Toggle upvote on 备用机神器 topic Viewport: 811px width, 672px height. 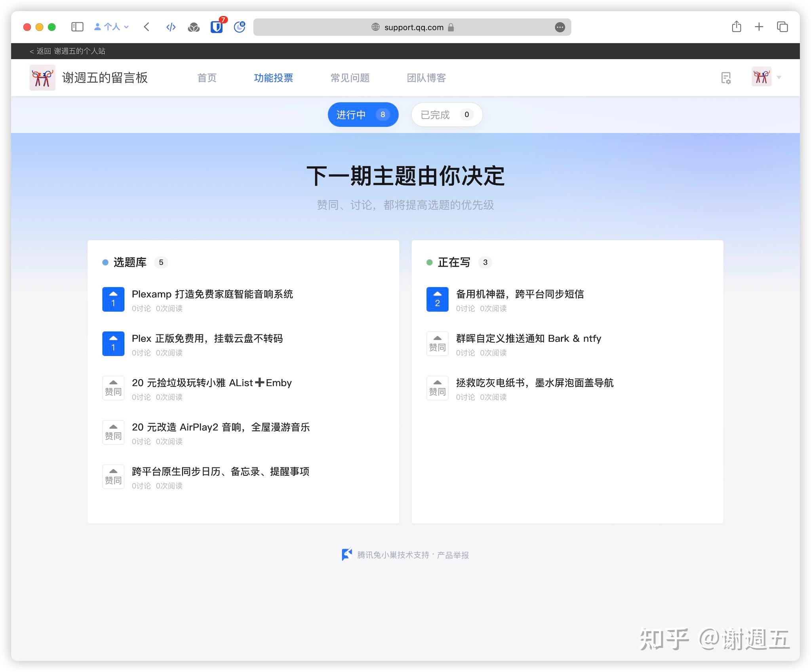[437, 299]
